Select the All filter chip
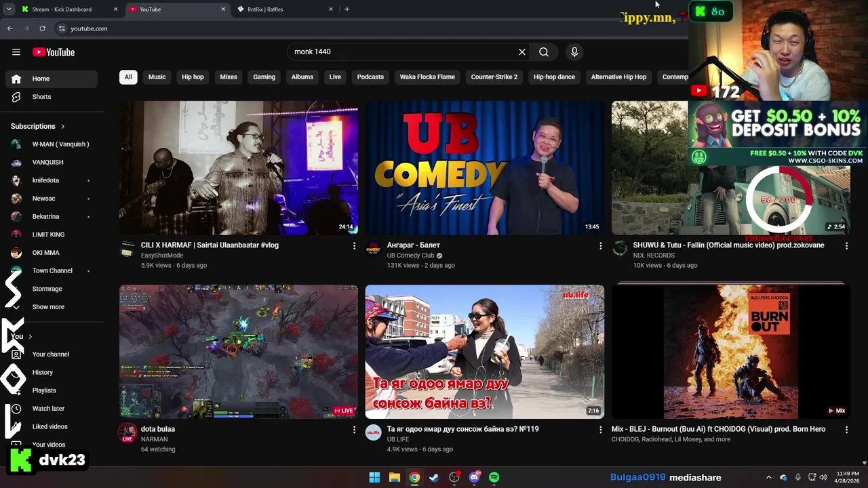This screenshot has height=488, width=868. click(128, 77)
